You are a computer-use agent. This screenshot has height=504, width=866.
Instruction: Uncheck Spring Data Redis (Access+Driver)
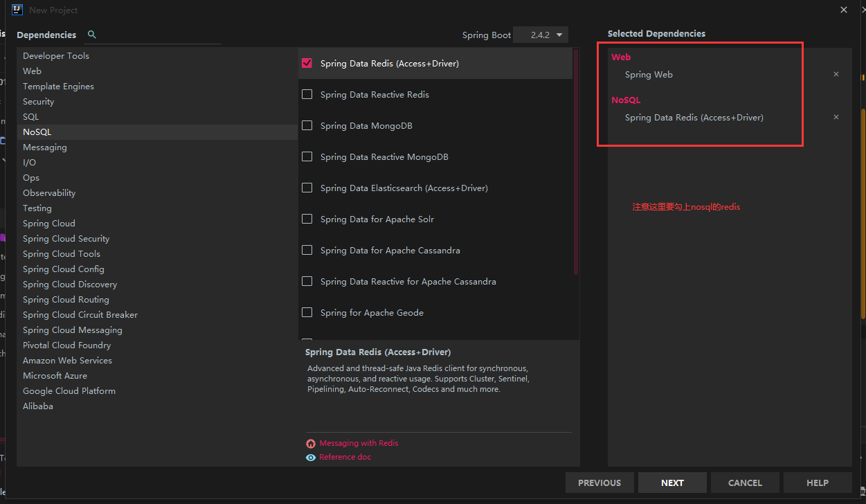307,63
